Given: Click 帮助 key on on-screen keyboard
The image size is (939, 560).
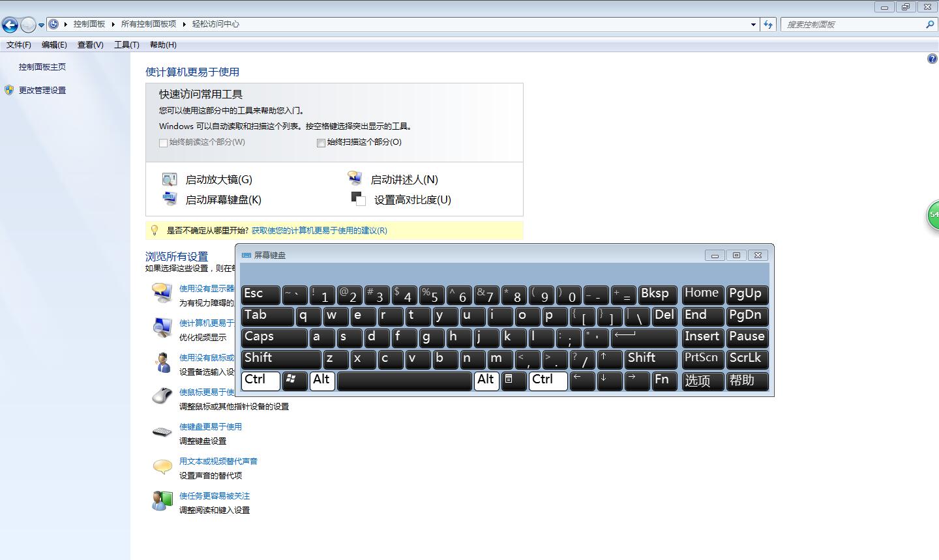Looking at the screenshot, I should 747,381.
